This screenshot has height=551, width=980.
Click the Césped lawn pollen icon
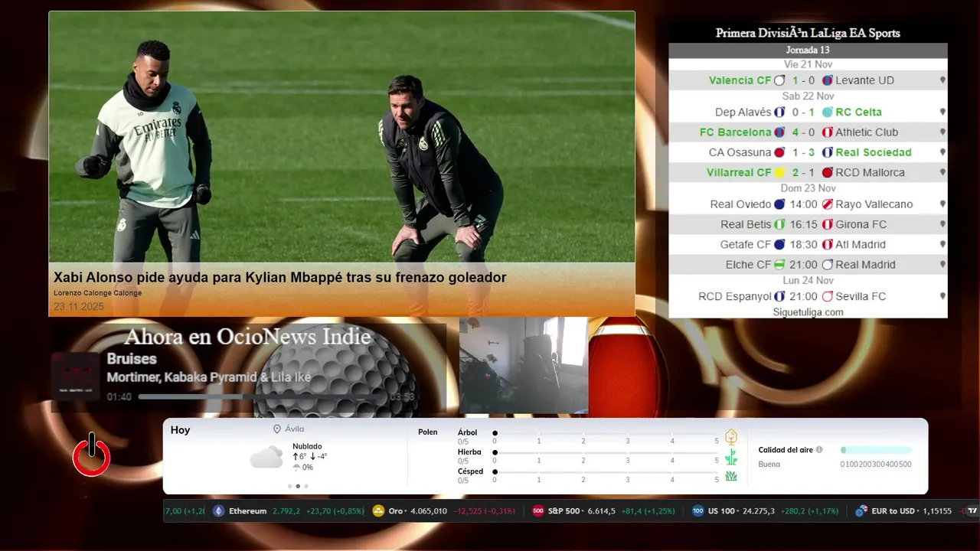click(731, 476)
